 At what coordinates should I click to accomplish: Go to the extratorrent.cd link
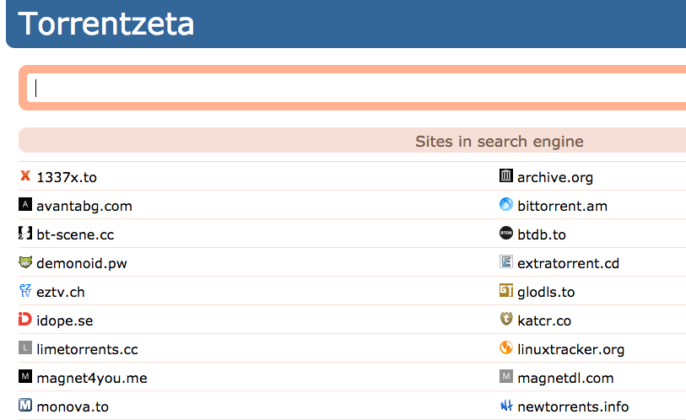(568, 263)
